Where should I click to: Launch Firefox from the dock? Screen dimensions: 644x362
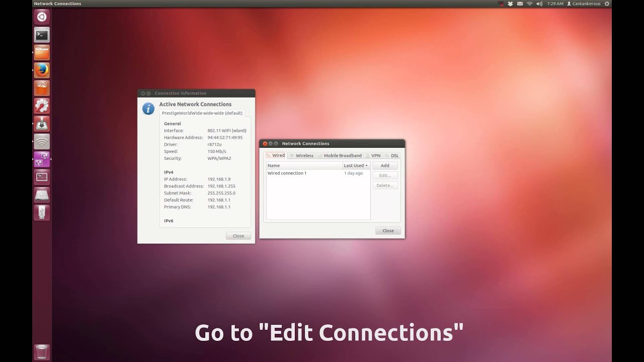42,70
